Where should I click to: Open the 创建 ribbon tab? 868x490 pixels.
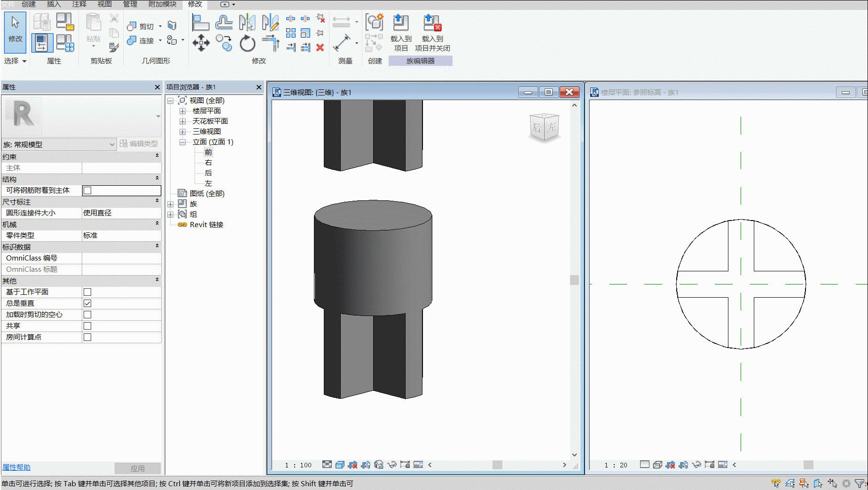tap(29, 4)
